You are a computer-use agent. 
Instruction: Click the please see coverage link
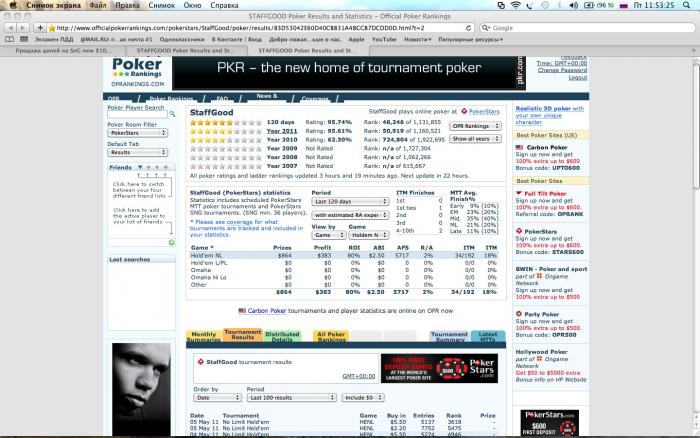point(246,228)
